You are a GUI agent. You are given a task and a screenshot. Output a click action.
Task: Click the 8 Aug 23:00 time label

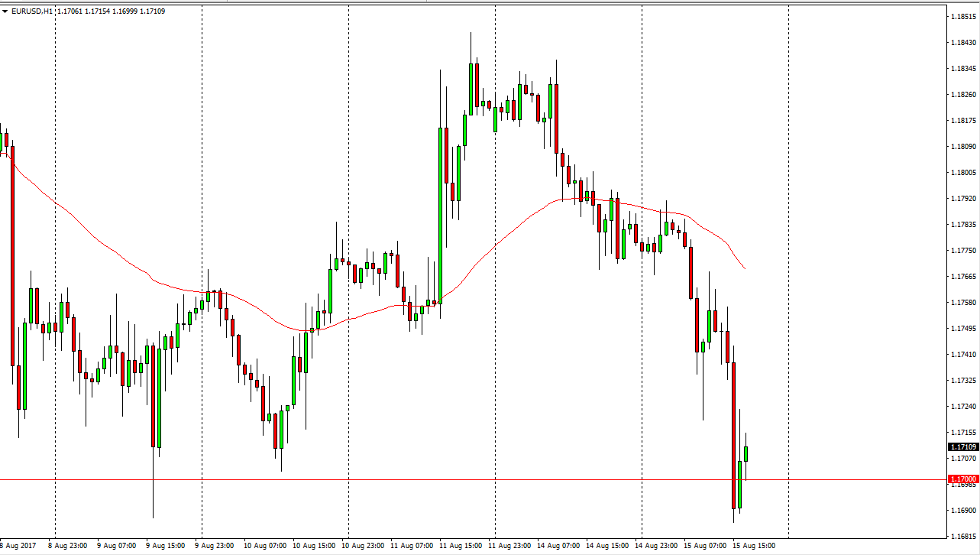tap(66, 546)
